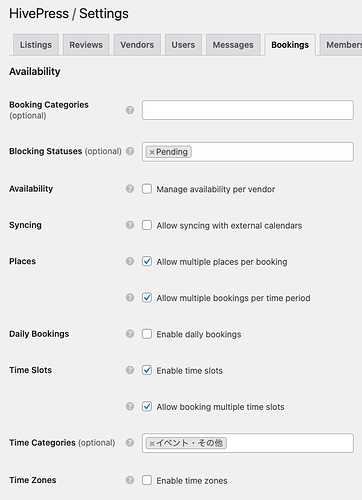The width and height of the screenshot is (362, 500).
Task: Show help icon beside Blocking Statuses
Action: 130,151
